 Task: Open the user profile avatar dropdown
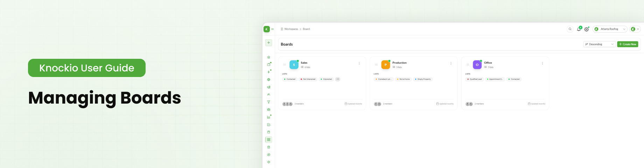[635, 29]
